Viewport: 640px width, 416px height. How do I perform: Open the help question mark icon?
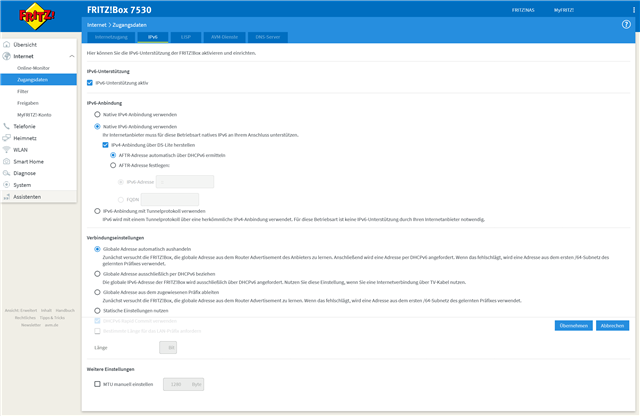click(x=626, y=24)
